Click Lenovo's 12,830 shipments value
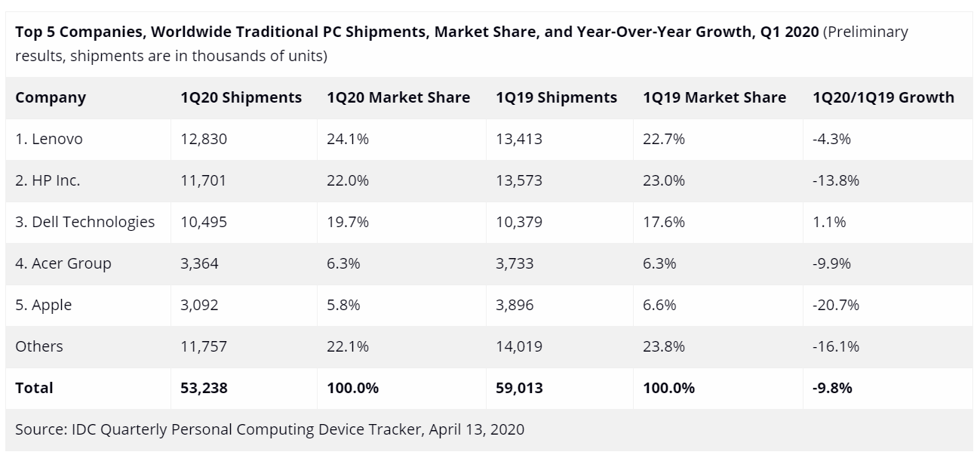This screenshot has width=980, height=455. coord(203,139)
